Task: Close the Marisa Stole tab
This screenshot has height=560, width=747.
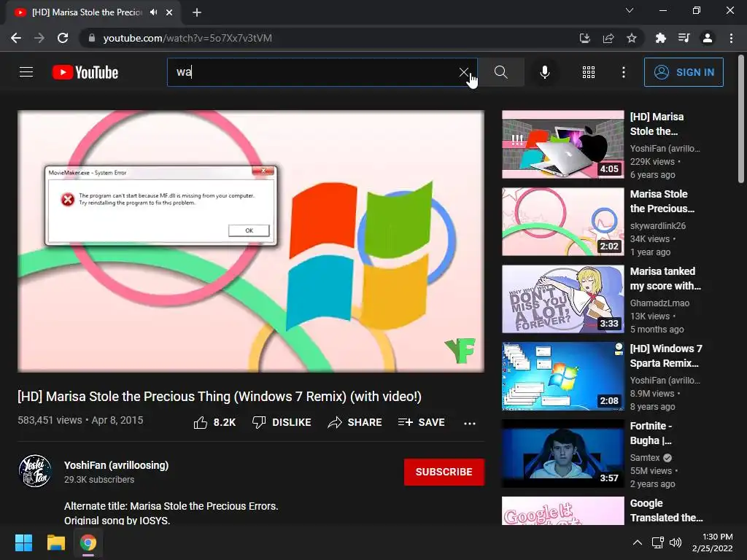Action: point(169,12)
